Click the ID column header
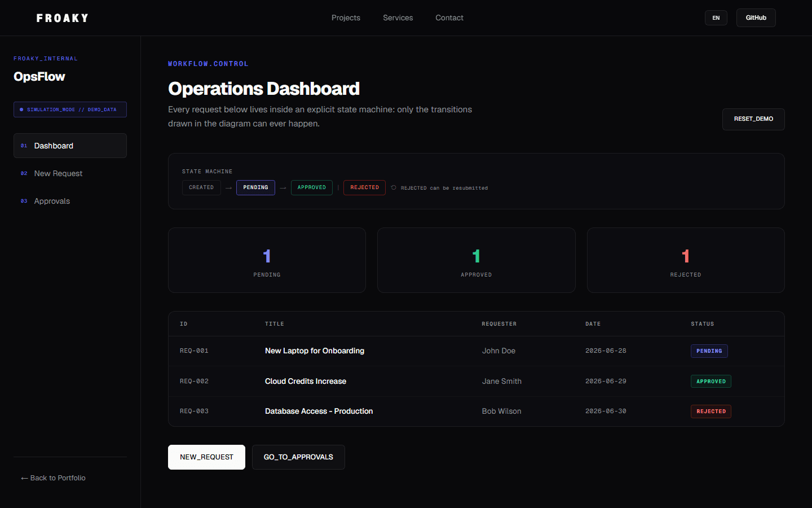Screen dimensions: 812x508 184,324
